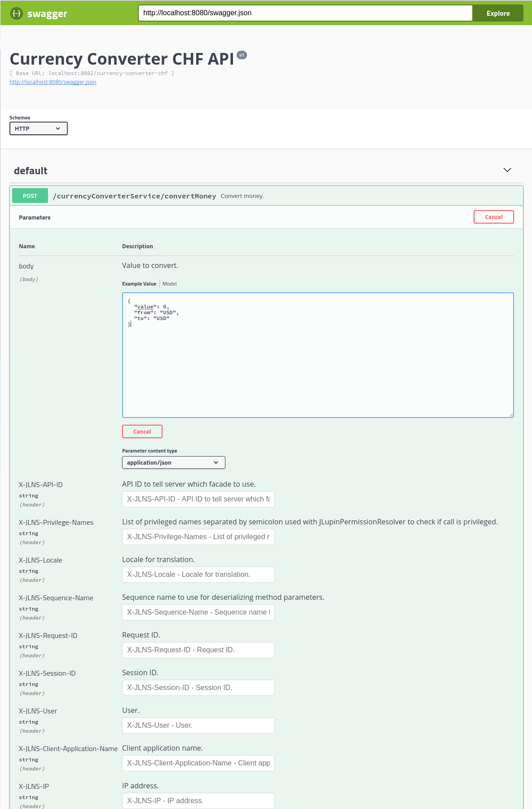Select the Example Value tab
The height and width of the screenshot is (809, 532).
139,284
